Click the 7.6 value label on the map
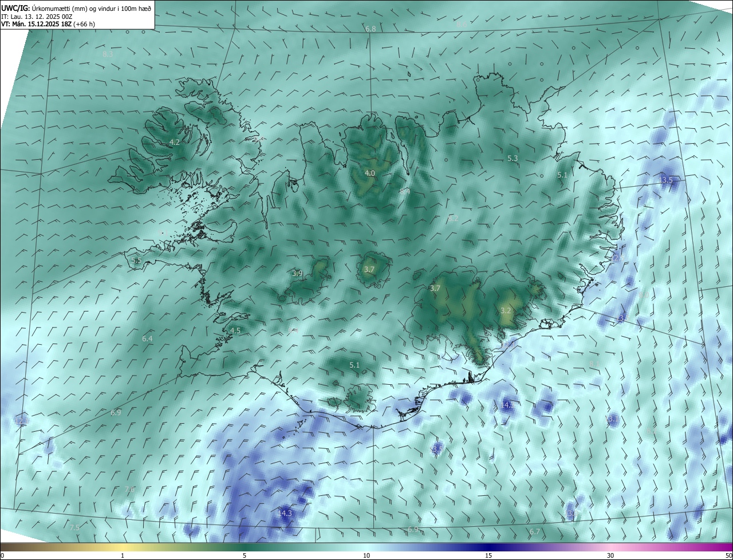 (x=129, y=489)
